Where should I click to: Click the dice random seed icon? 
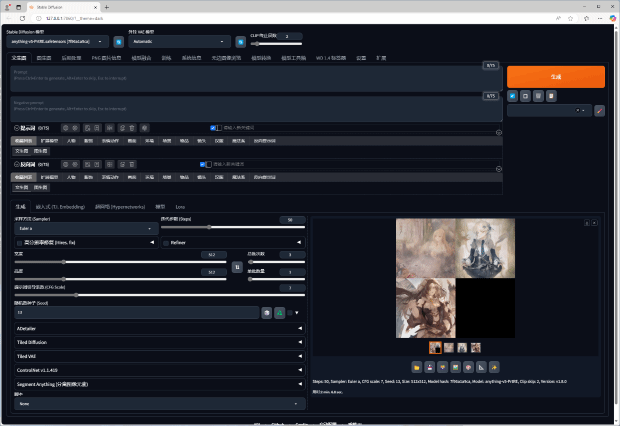(267, 313)
